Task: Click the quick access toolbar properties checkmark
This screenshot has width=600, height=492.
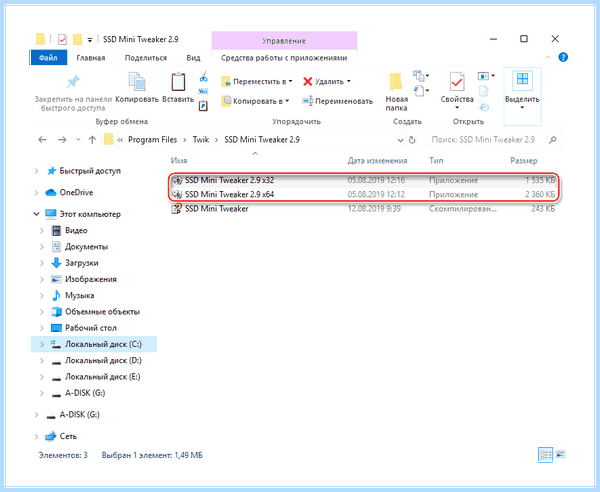Action: pos(62,39)
